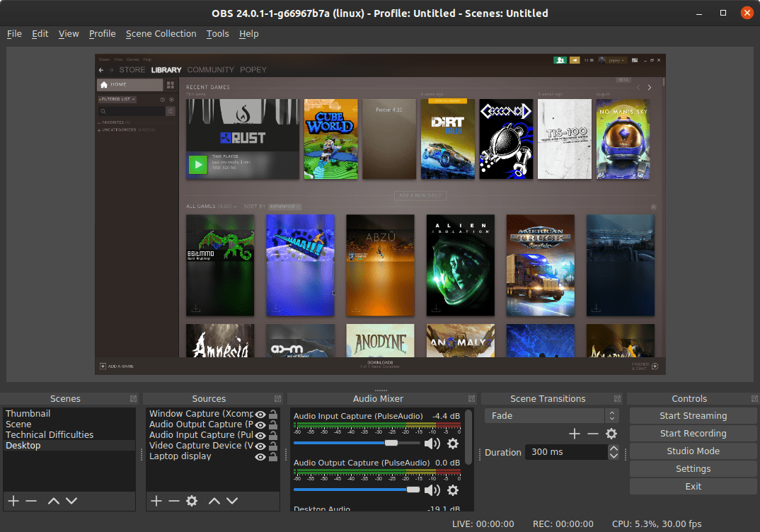This screenshot has width=760, height=532.
Task: Open the Tools menu
Action: click(217, 33)
